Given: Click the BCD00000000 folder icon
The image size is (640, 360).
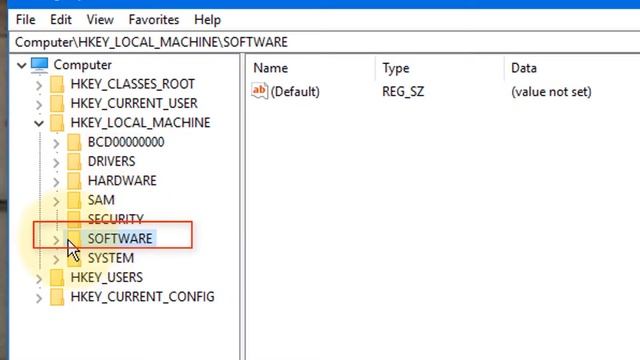Looking at the screenshot, I should [x=74, y=142].
